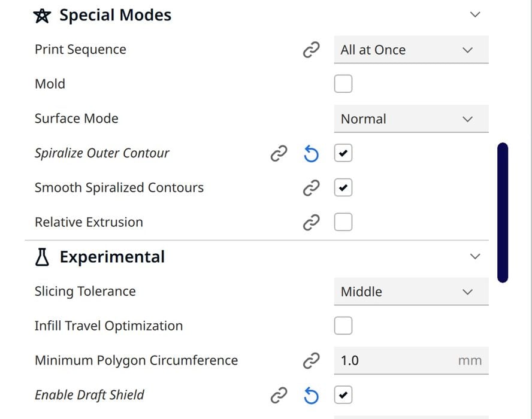Viewport: 532px width, 419px height.
Task: Open the Print Sequence dropdown
Action: click(410, 50)
